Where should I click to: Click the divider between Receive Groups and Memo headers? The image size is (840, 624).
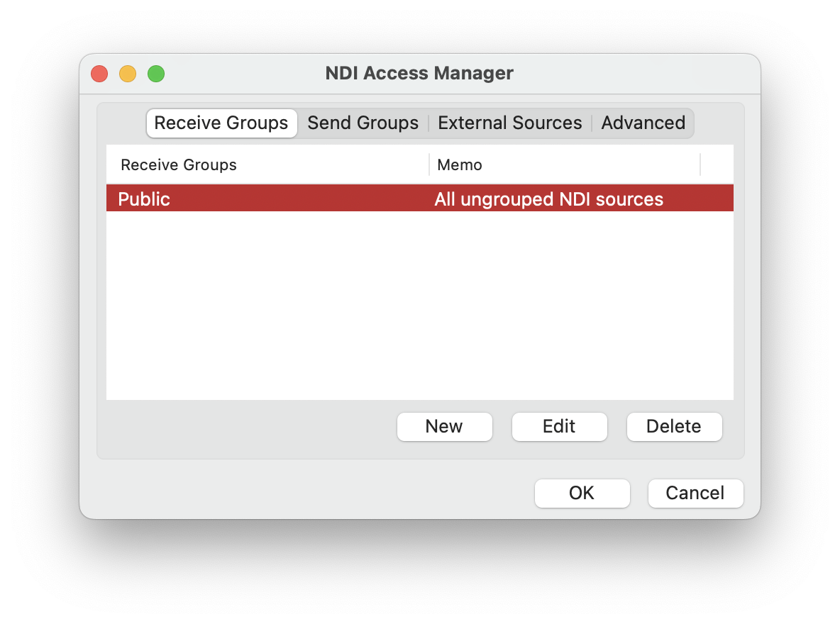click(429, 165)
